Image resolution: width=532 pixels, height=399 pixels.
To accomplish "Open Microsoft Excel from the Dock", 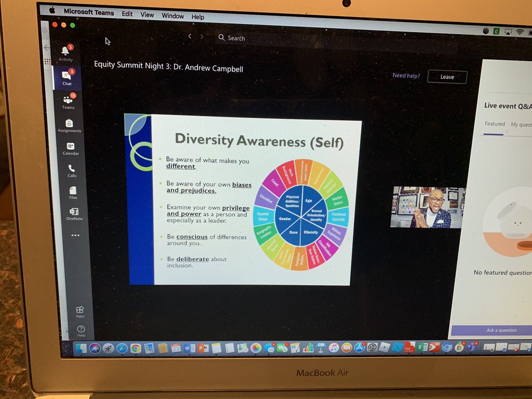I will pyautogui.click(x=422, y=347).
